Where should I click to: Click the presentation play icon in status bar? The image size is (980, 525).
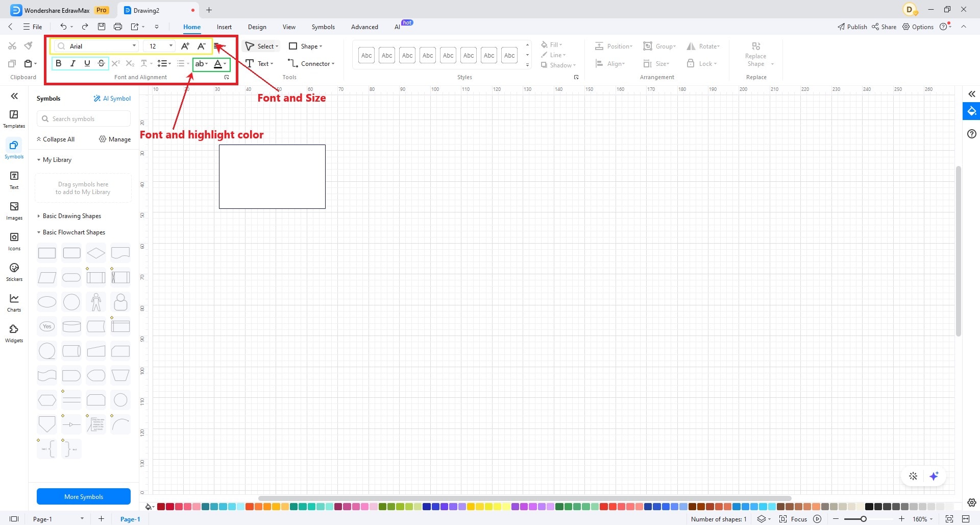(x=818, y=519)
